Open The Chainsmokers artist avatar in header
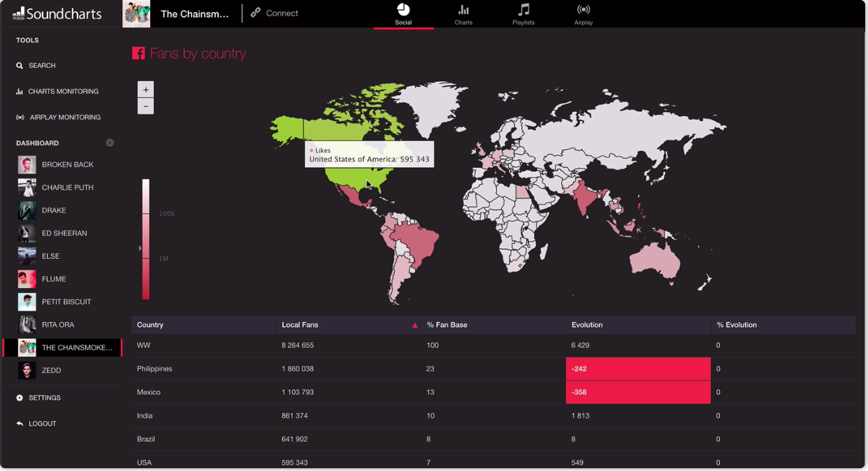The height and width of the screenshot is (471, 868). pos(136,13)
